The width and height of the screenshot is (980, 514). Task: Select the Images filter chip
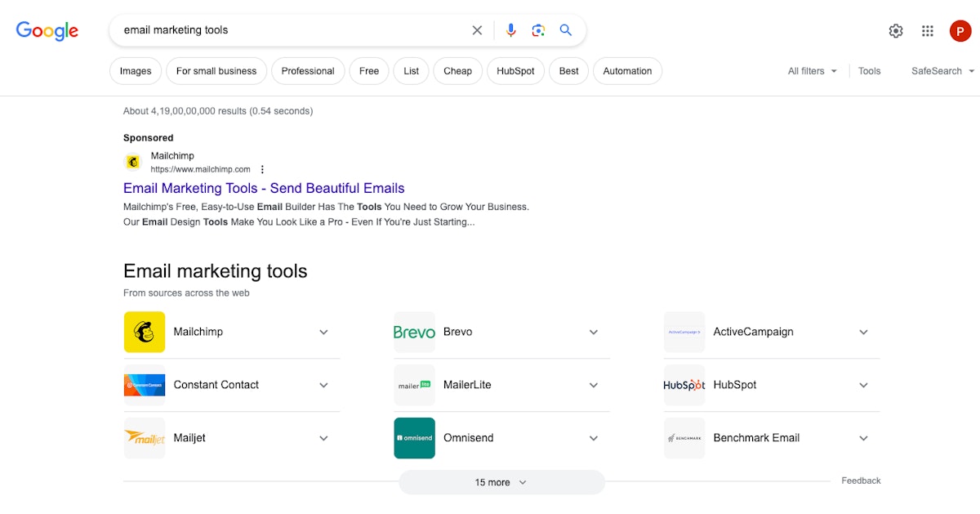pyautogui.click(x=136, y=71)
